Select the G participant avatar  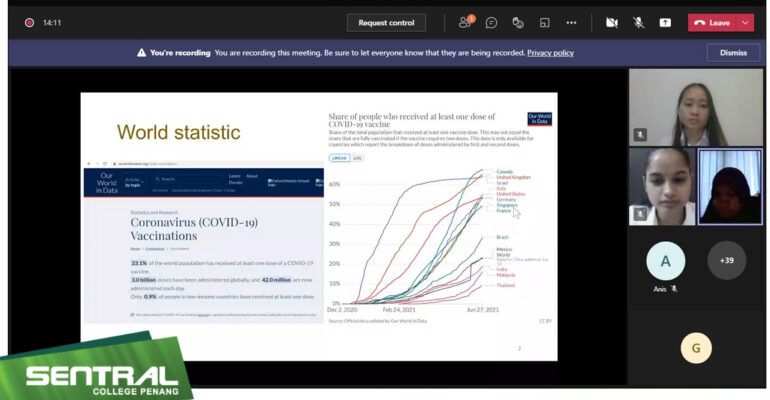(x=696, y=348)
